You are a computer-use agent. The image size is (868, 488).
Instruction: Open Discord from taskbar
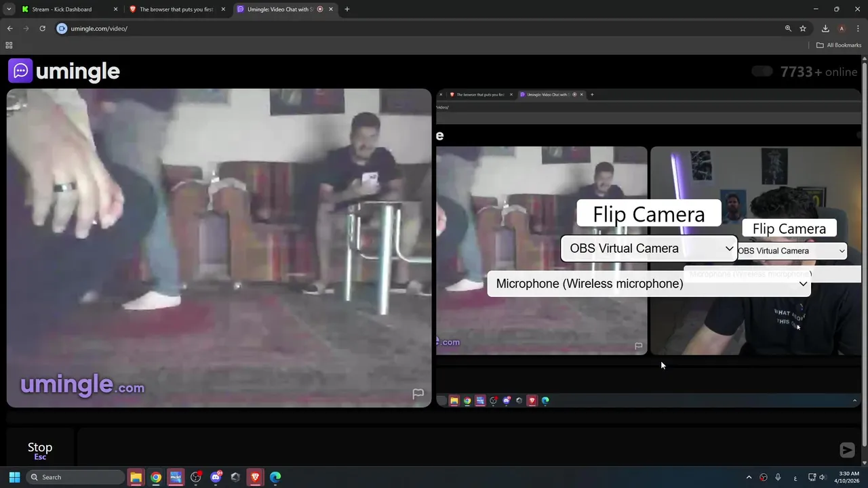[216, 477]
